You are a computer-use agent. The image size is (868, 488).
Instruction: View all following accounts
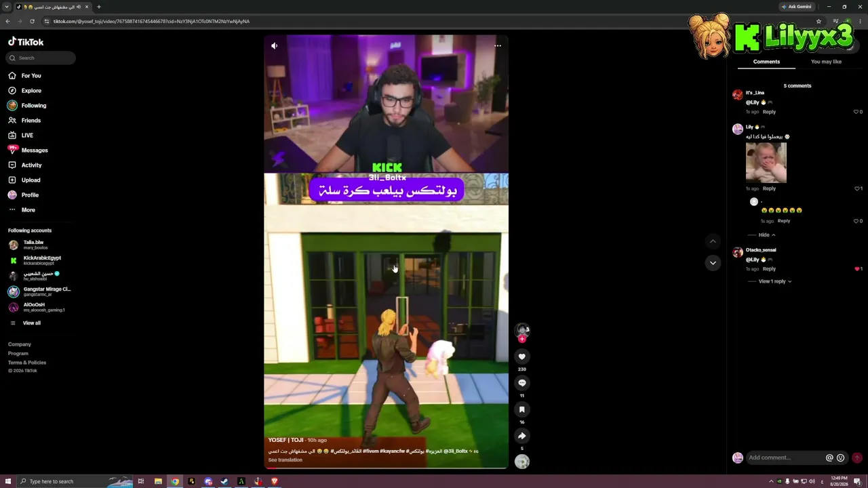tap(32, 323)
